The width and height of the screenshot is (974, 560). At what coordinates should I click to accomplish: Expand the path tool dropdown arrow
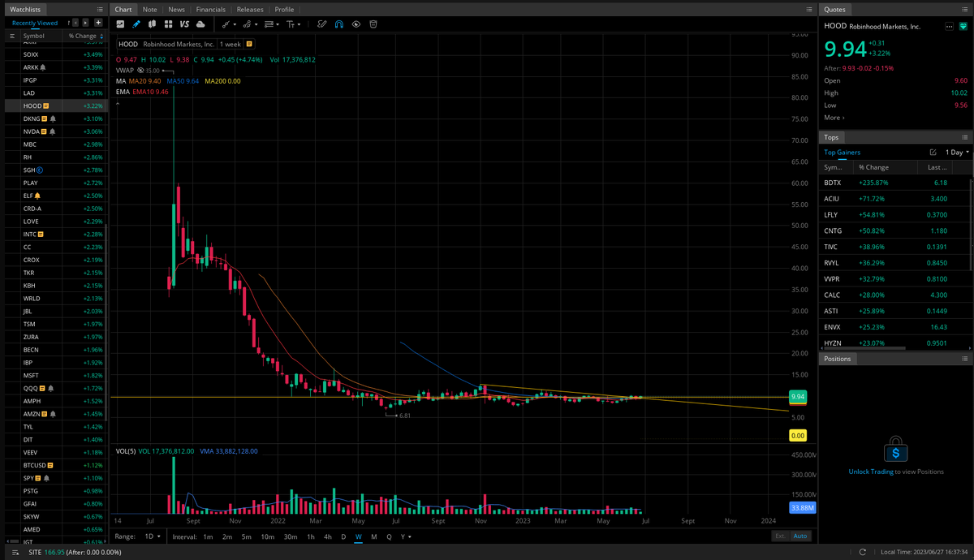256,24
